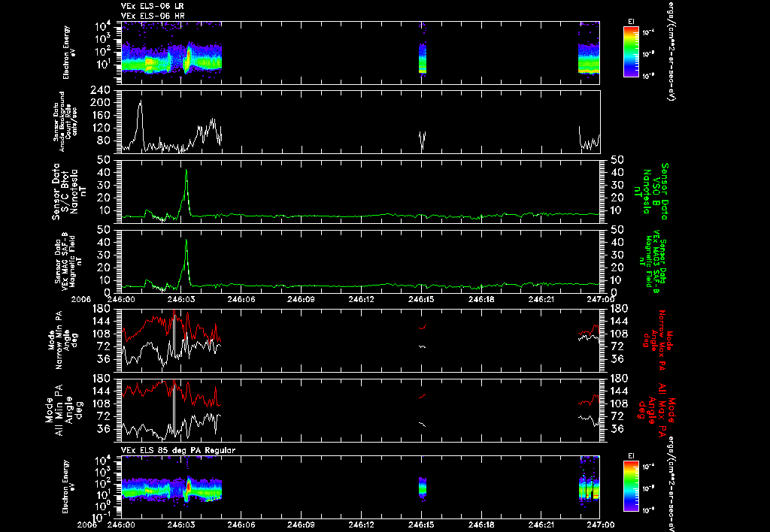Click the 'VEx ELS-06 LR' title text
This screenshot has width=770, height=532.
tap(153, 6)
